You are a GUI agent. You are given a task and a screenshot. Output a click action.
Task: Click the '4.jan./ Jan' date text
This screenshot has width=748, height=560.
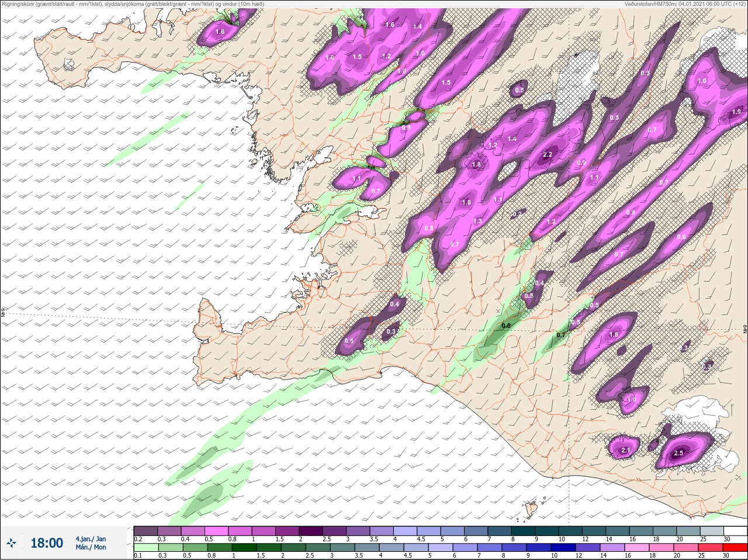tap(91, 539)
